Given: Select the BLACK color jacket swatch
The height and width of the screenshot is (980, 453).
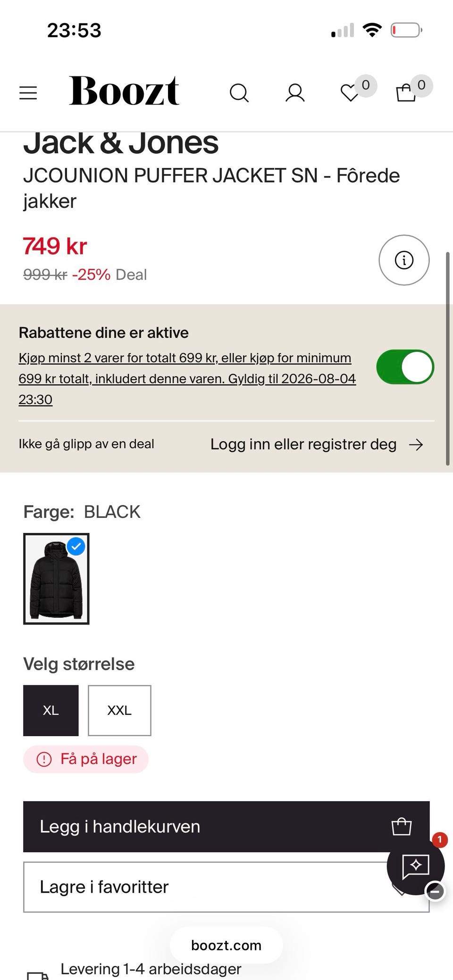Looking at the screenshot, I should click(56, 579).
